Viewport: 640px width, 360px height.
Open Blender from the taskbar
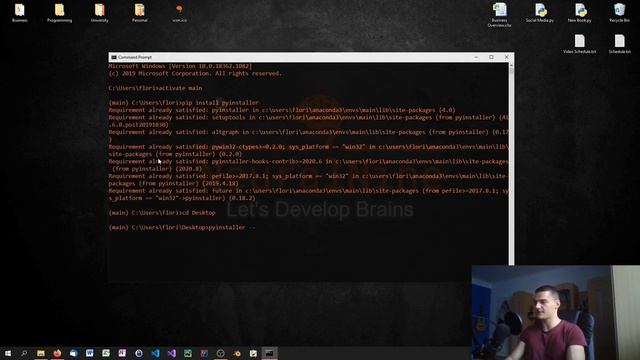237,353
